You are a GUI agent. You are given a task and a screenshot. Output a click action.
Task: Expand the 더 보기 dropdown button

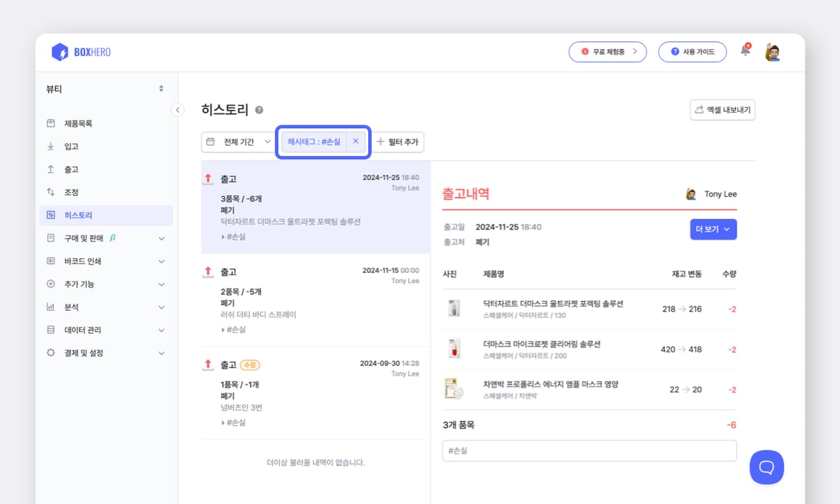point(713,229)
